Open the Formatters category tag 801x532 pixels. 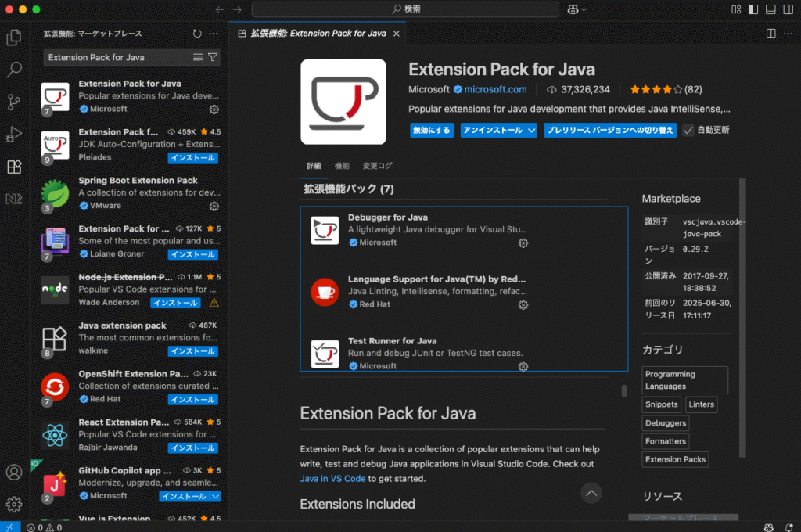(666, 441)
